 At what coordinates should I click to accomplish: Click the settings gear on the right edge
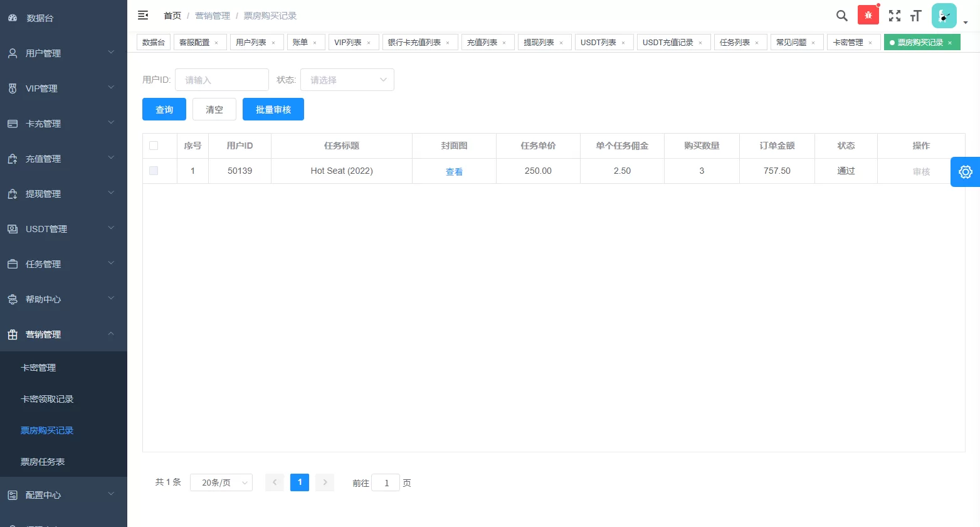click(x=965, y=171)
